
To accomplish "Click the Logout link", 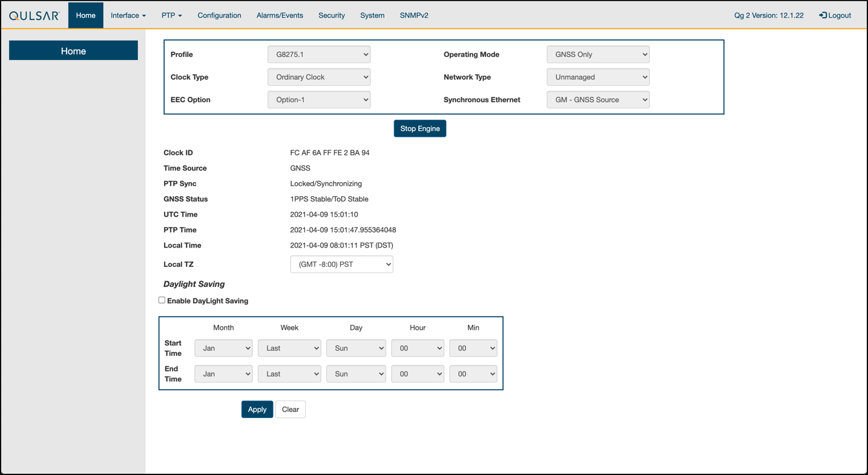I will pyautogui.click(x=835, y=16).
